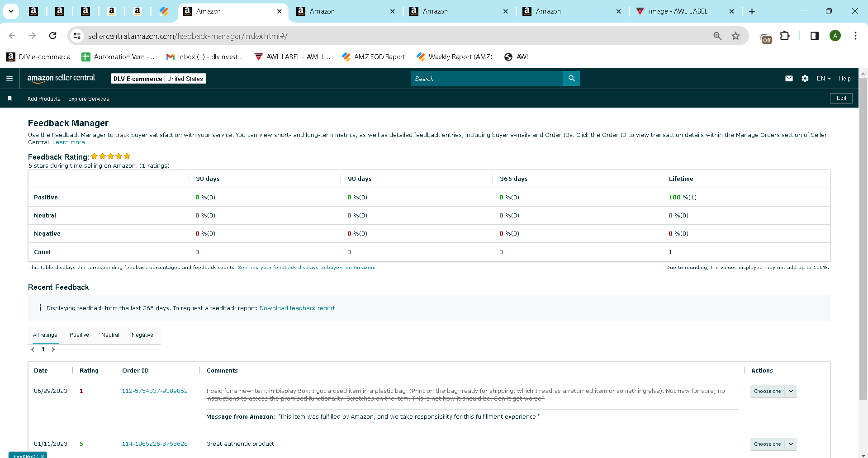
Task: Open the settings gear icon
Action: (x=805, y=79)
